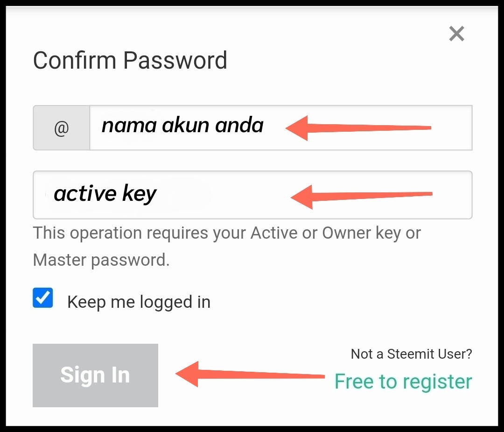
Task: Click the red arrow pointing to Sign In
Action: point(250,375)
